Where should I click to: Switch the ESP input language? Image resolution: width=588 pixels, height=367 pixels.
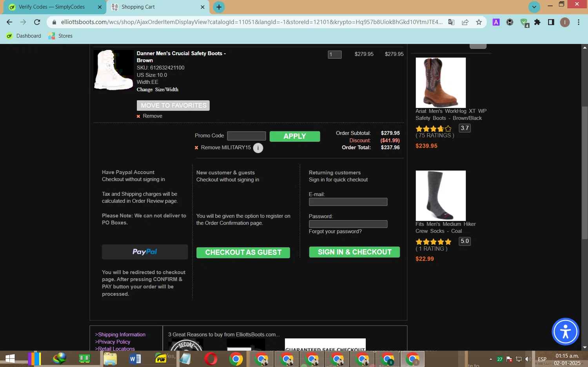click(x=542, y=359)
